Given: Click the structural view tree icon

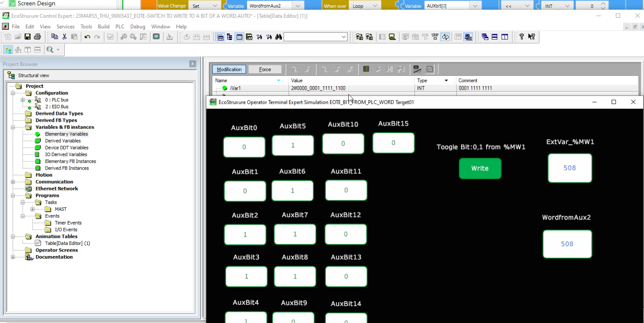Looking at the screenshot, I should (x=8, y=50).
